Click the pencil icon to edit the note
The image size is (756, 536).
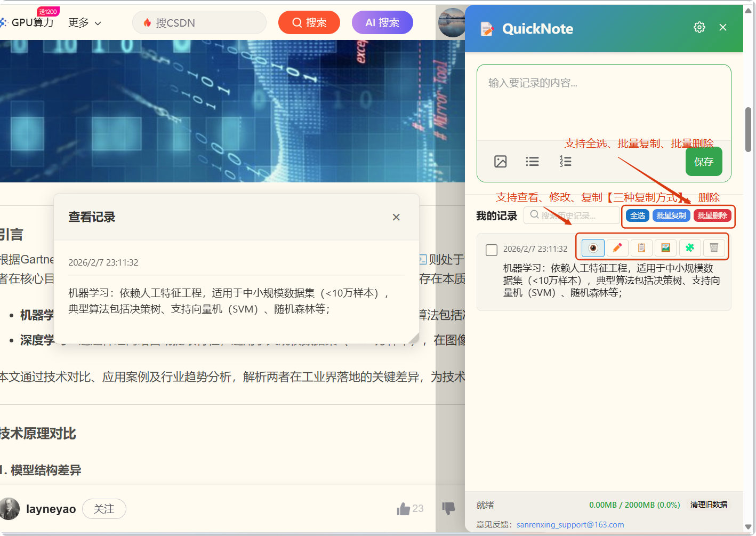pyautogui.click(x=617, y=247)
